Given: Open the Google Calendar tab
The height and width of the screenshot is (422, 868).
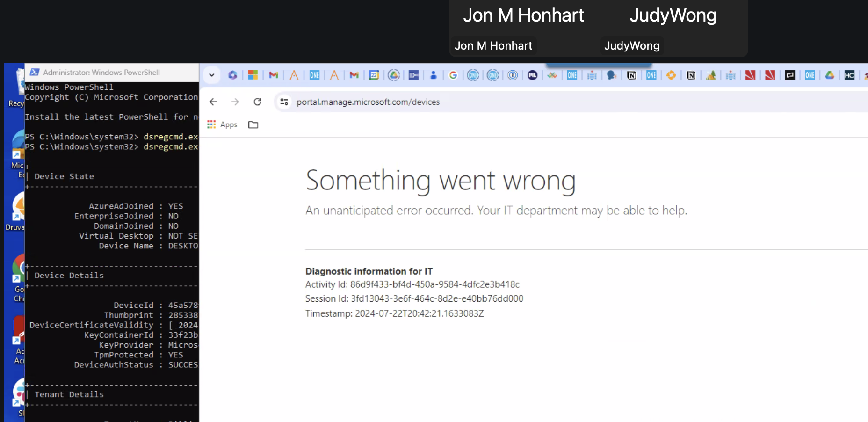Looking at the screenshot, I should [x=374, y=75].
